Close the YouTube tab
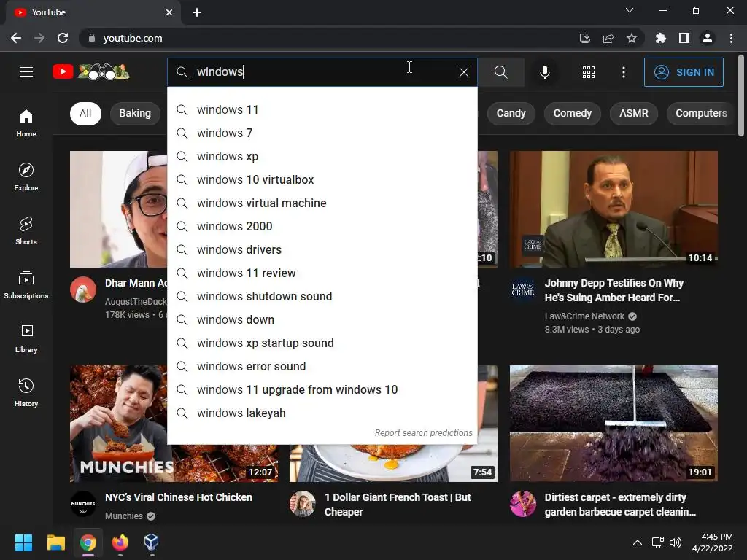The image size is (747, 560). 169,13
